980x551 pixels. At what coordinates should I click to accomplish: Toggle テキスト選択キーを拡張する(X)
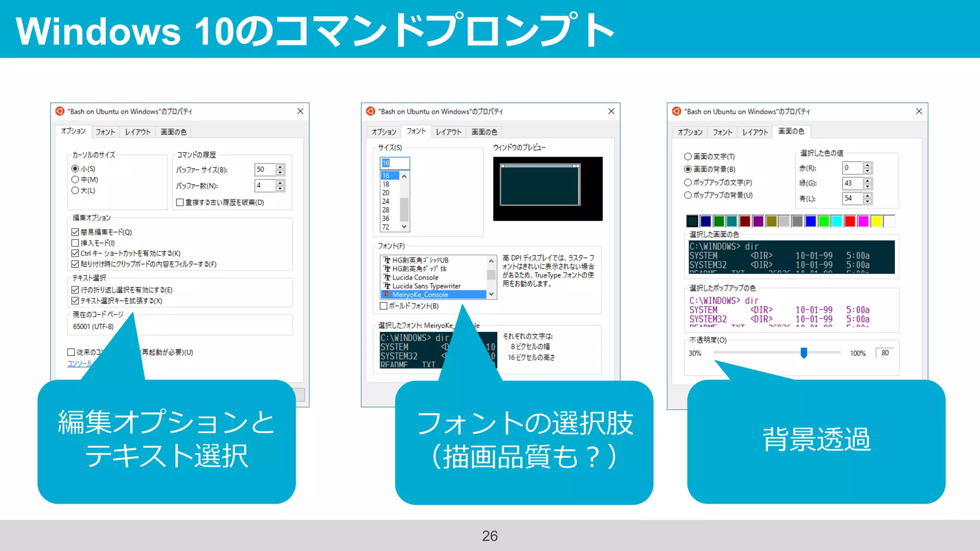(75, 301)
